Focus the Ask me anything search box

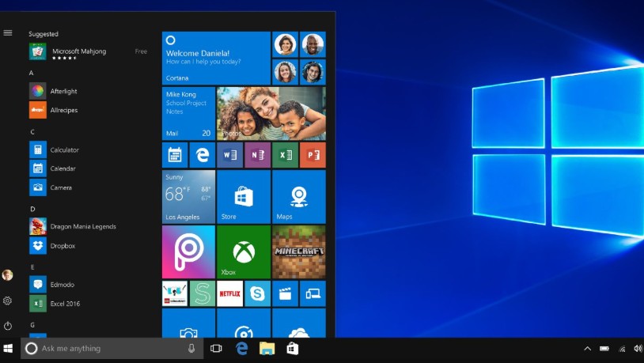[112, 349]
